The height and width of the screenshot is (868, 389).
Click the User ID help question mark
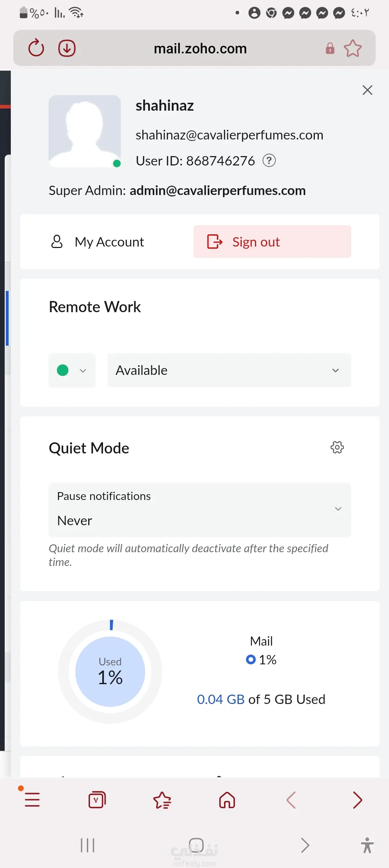click(269, 160)
